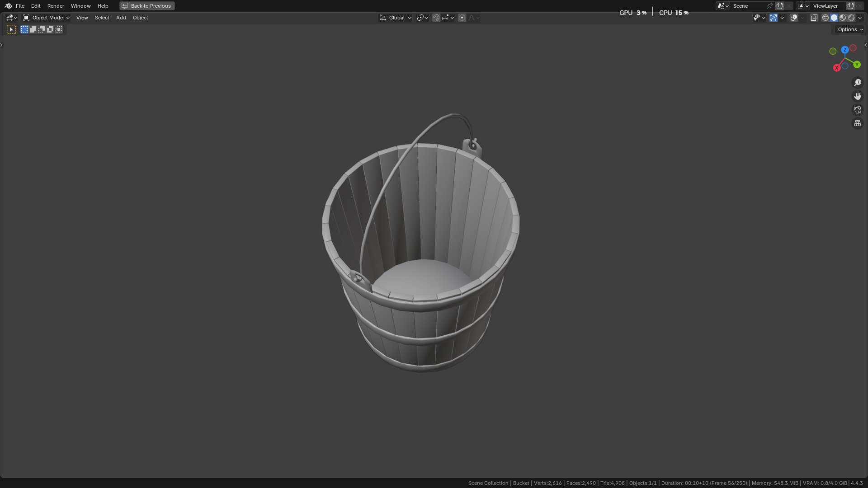Open the File menu
868x488 pixels.
tap(20, 6)
